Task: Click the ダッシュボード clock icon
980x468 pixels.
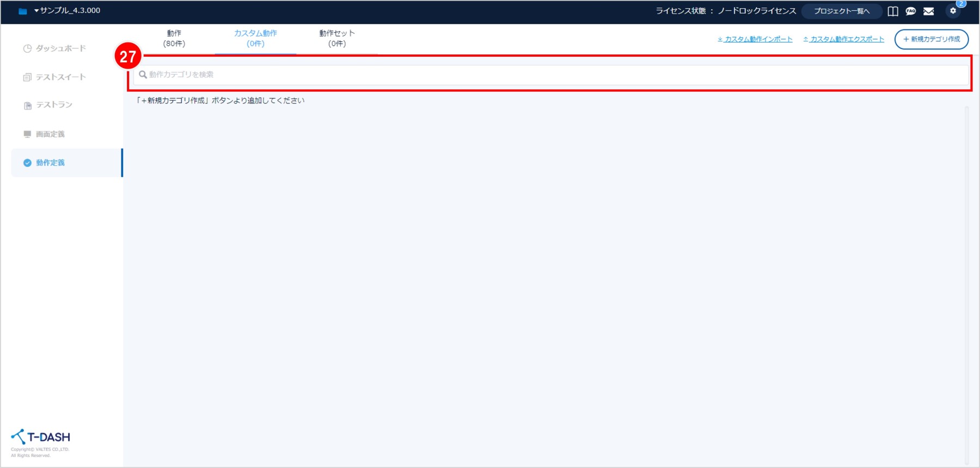Action: (x=27, y=48)
